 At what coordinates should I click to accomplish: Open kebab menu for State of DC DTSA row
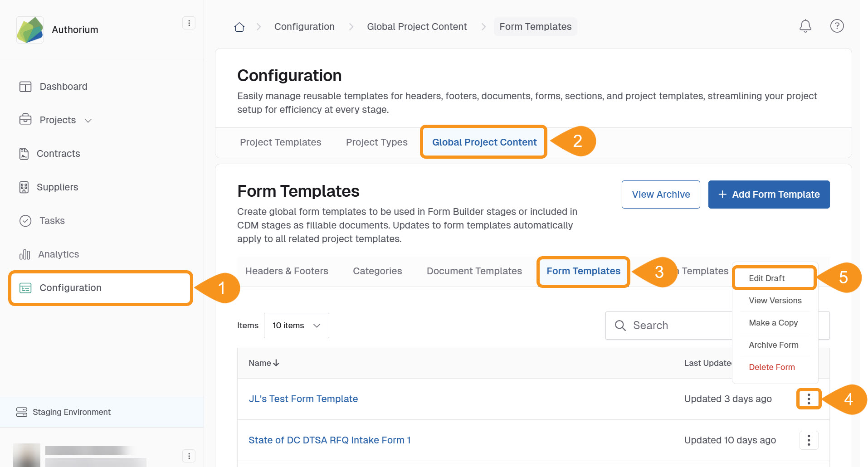pos(809,440)
